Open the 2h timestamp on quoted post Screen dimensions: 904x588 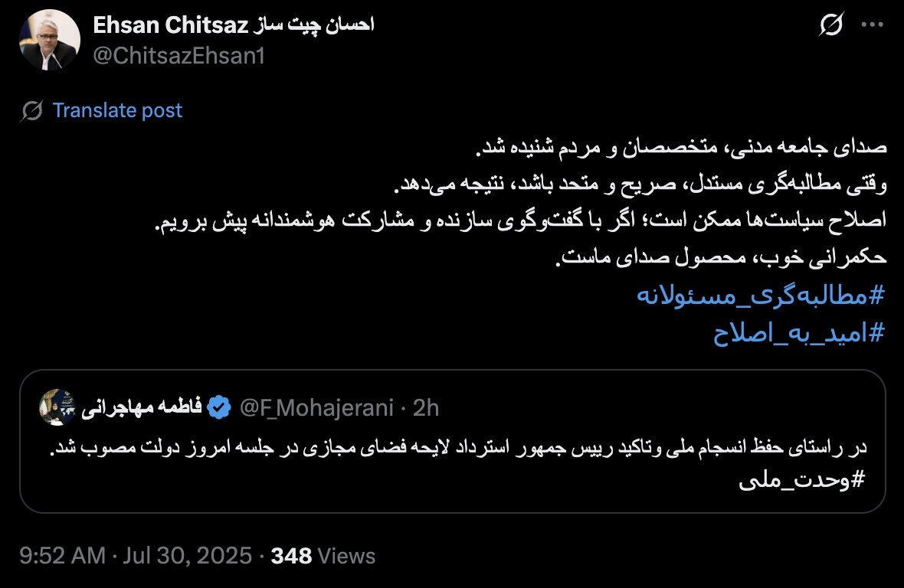click(424, 408)
